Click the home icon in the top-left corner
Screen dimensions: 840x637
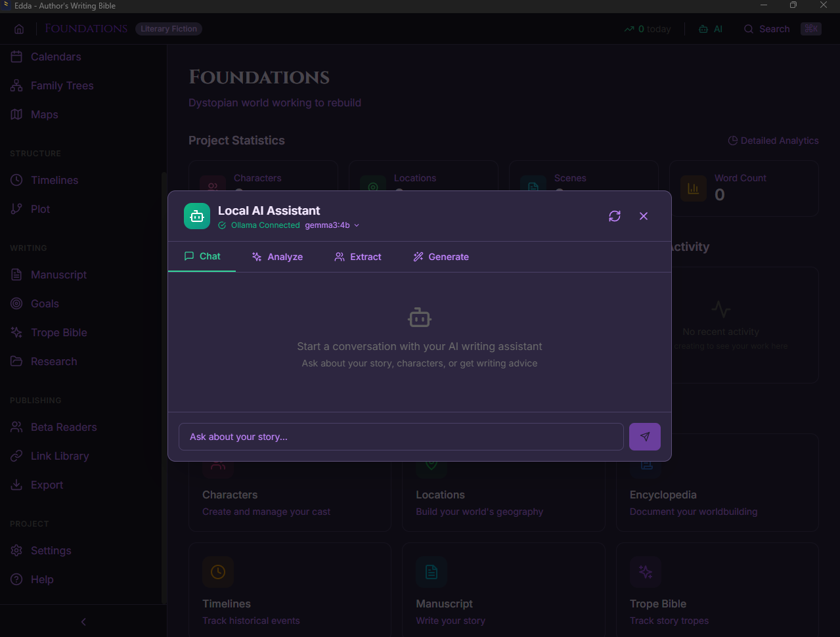18,29
